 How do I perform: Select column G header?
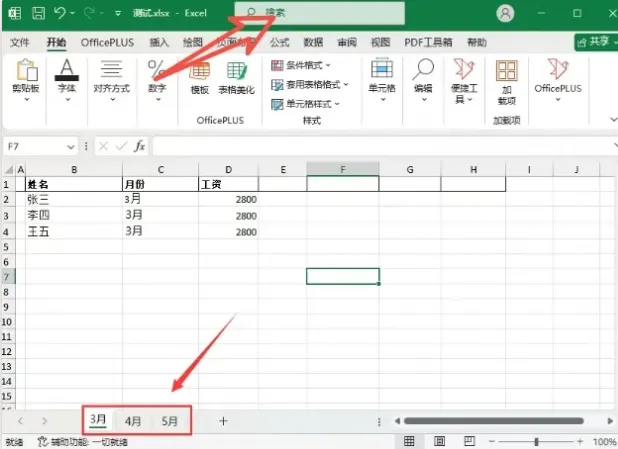click(410, 170)
